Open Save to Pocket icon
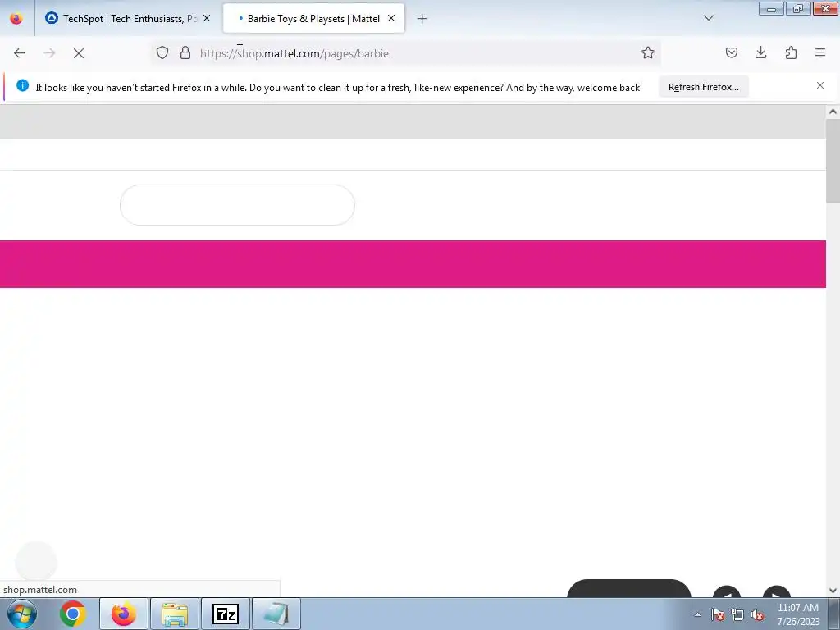Screen dimensions: 840x630 pos(731,53)
